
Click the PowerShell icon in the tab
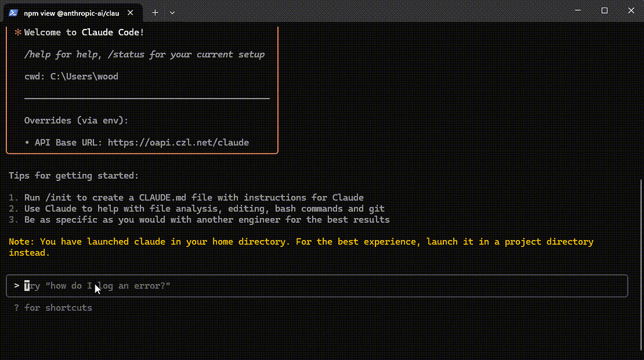(13, 13)
